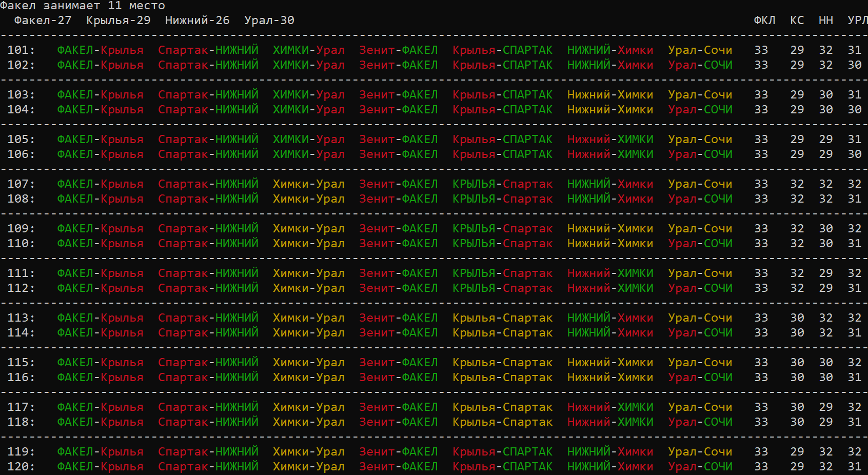This screenshot has height=475, width=868.
Task: Click 'Нижний-Химки' in row 116
Action: click(610, 378)
